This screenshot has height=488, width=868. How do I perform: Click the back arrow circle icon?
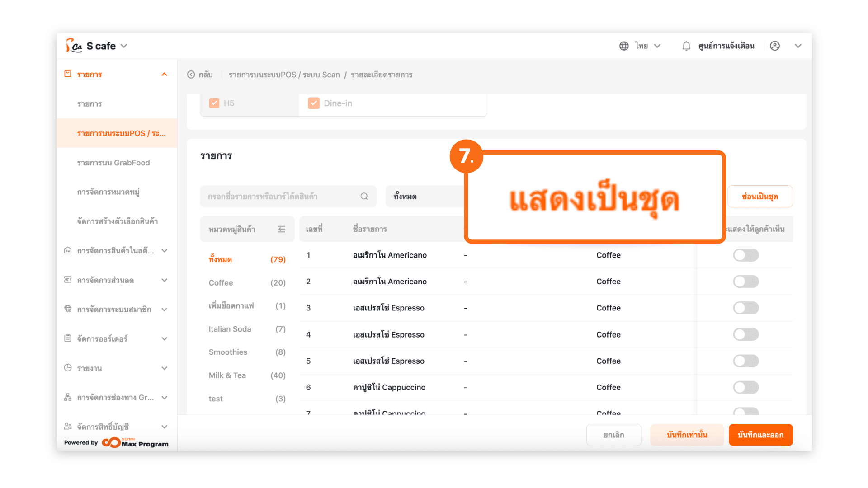tap(191, 75)
